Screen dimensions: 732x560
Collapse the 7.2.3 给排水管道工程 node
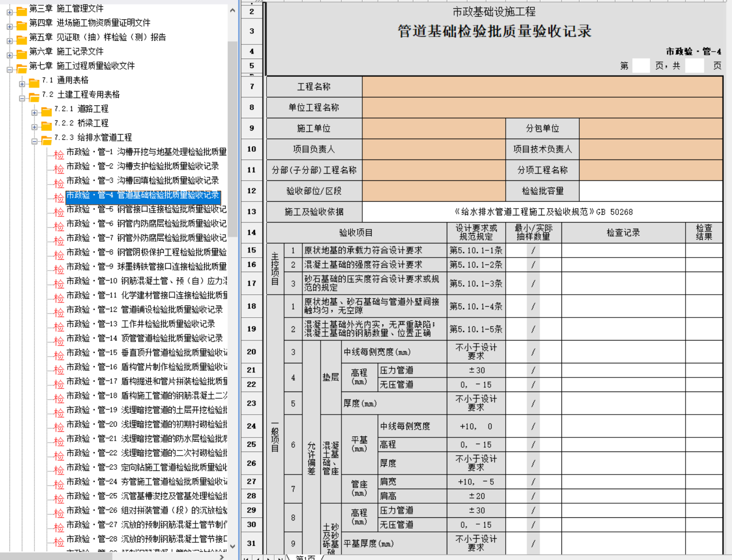click(34, 141)
